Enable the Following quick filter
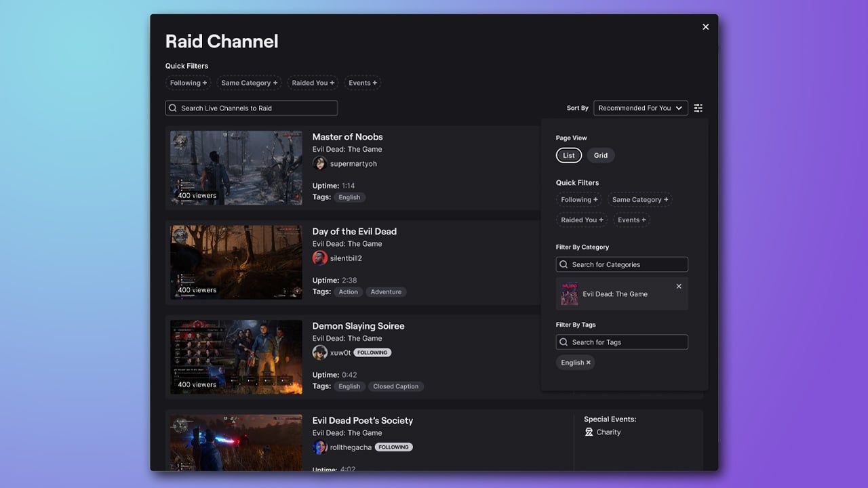Screen dimensions: 868x488 coord(188,82)
